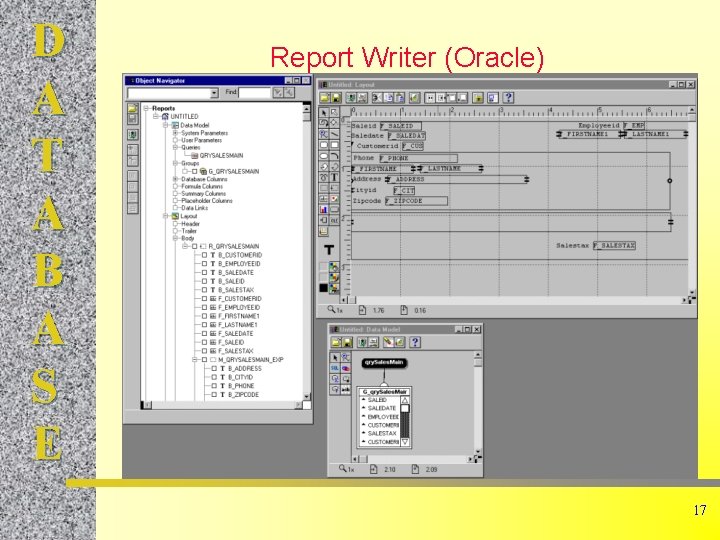Click the box beside F_SALESTAX node
This screenshot has height=540, width=720.
click(204, 351)
